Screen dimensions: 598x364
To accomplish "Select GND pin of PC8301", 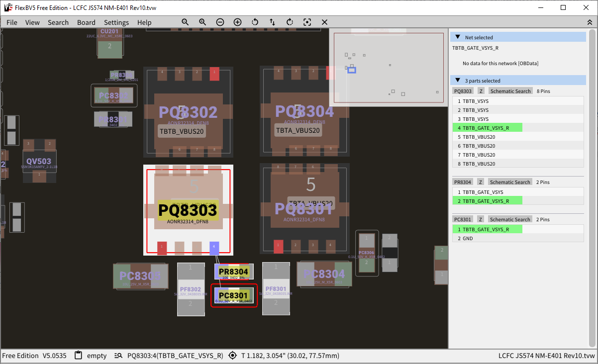I will [x=468, y=238].
